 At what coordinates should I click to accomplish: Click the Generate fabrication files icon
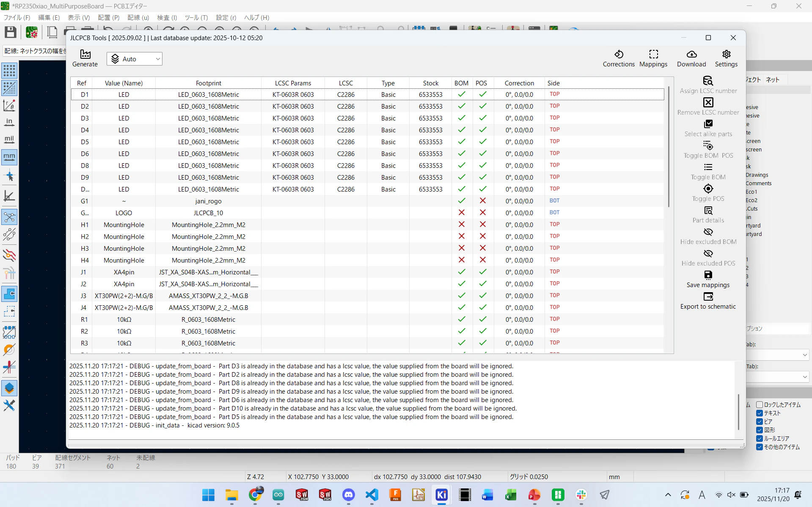click(x=85, y=58)
